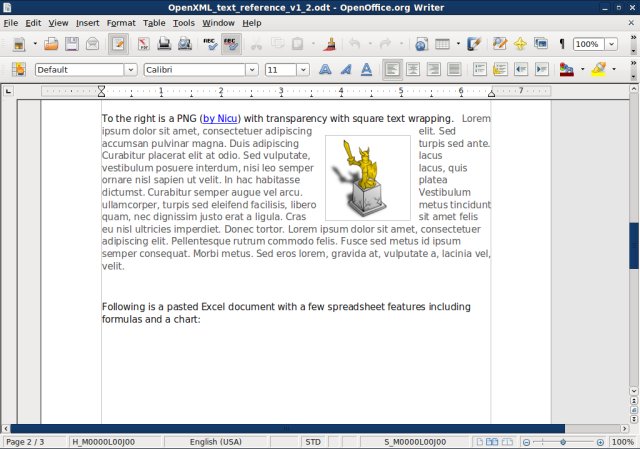640x449 pixels.
Task: Select Centered paragraph alignment
Action: (413, 69)
